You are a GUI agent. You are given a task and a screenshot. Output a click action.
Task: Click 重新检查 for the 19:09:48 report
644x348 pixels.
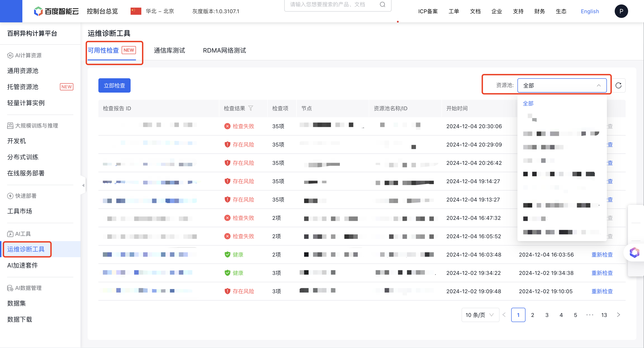tap(602, 291)
